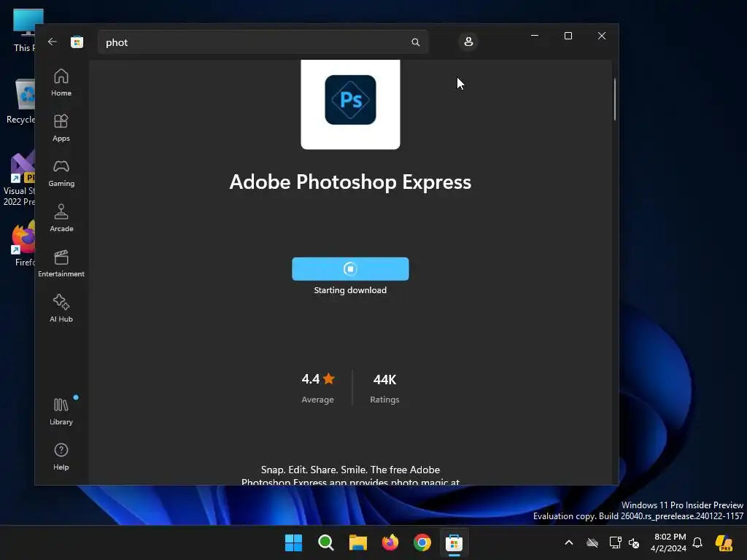Screen dimensions: 747x560
Task: Click the search magnifier icon in Store
Action: tap(415, 42)
